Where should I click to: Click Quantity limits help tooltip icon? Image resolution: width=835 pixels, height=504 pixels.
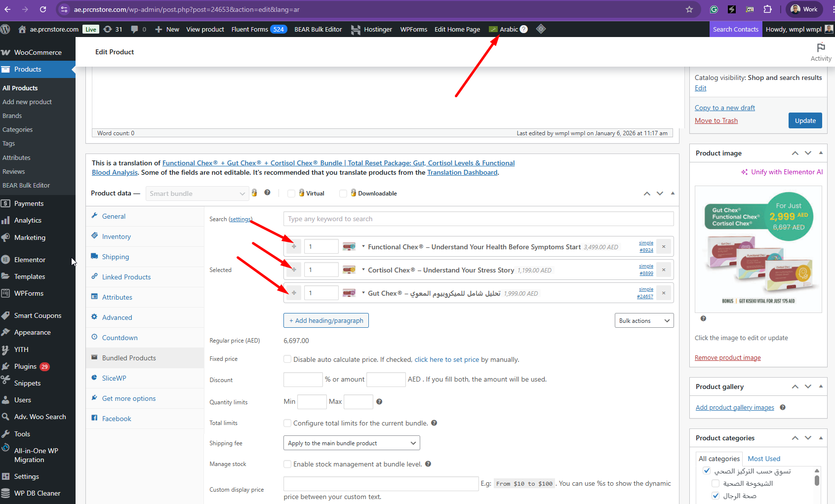(x=379, y=402)
